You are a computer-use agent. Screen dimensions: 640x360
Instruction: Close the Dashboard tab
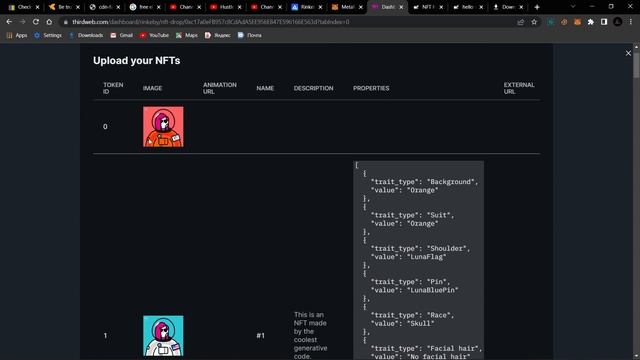coord(401,7)
